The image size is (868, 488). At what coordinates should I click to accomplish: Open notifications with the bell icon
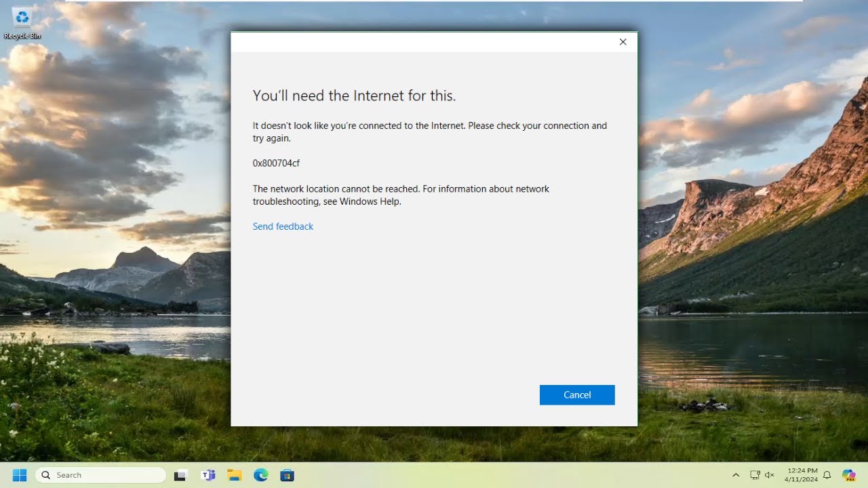(x=827, y=475)
